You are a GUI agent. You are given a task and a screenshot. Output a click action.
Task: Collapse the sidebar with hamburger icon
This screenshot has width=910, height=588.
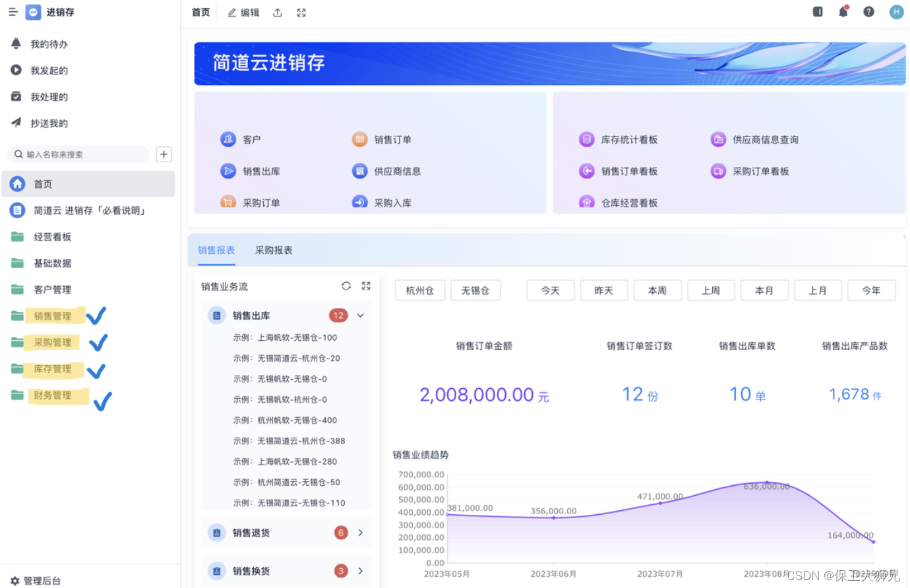pos(13,12)
